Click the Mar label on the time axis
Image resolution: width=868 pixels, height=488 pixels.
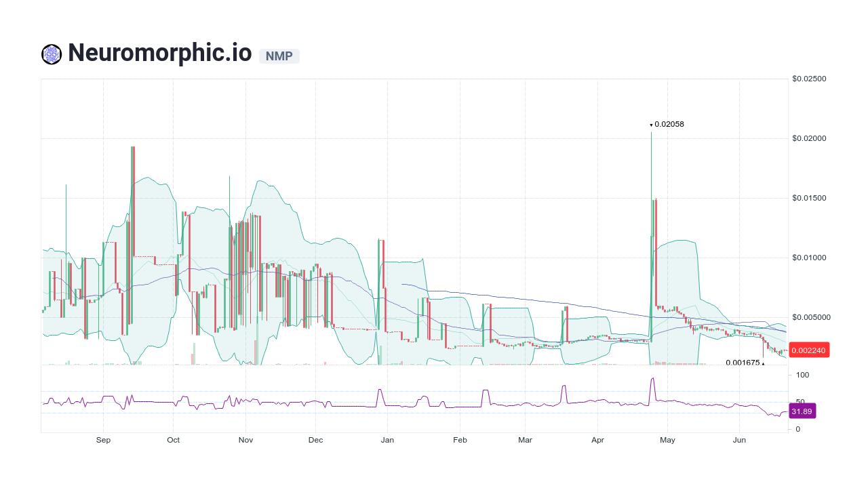[525, 440]
